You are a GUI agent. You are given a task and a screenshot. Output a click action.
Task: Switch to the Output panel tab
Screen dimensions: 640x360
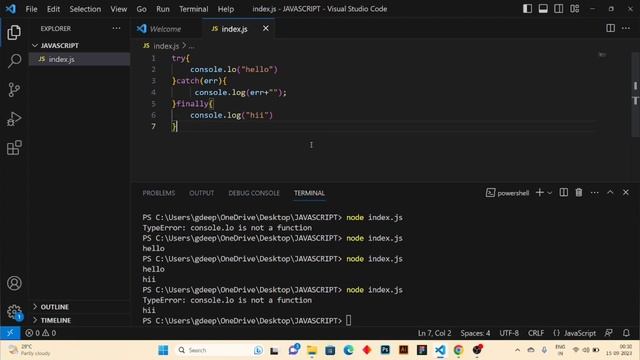point(201,193)
